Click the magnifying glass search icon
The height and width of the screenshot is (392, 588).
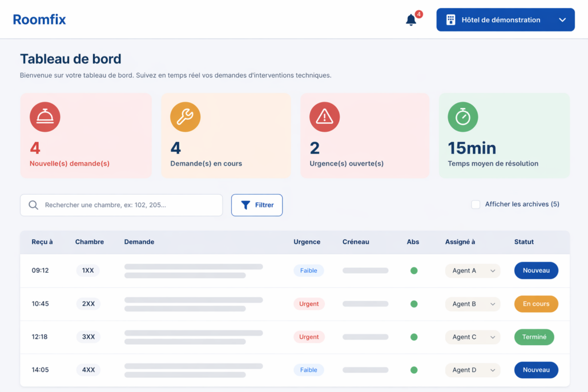33,205
